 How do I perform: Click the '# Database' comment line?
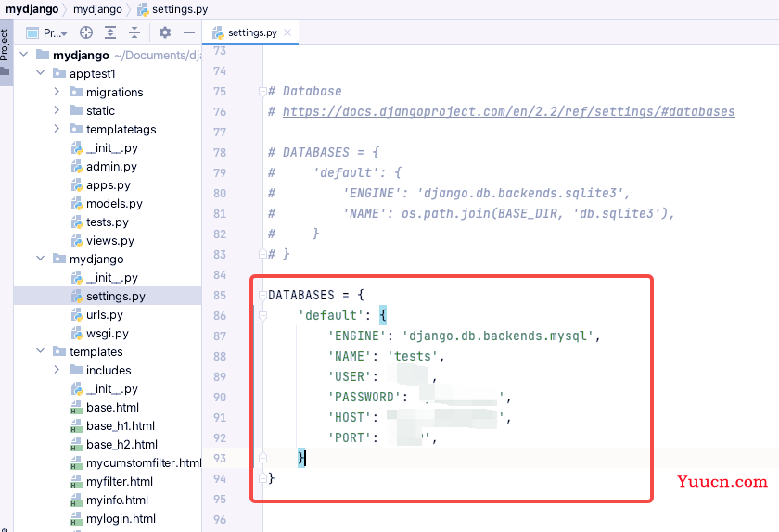(305, 92)
